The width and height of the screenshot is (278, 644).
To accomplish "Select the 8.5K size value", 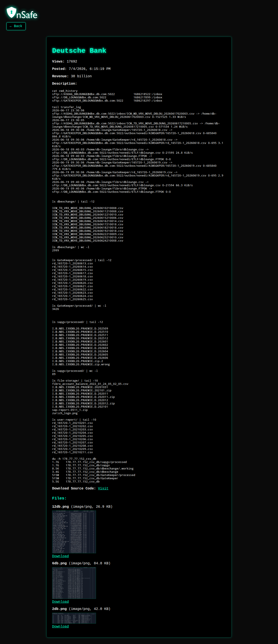I will 56,468.
